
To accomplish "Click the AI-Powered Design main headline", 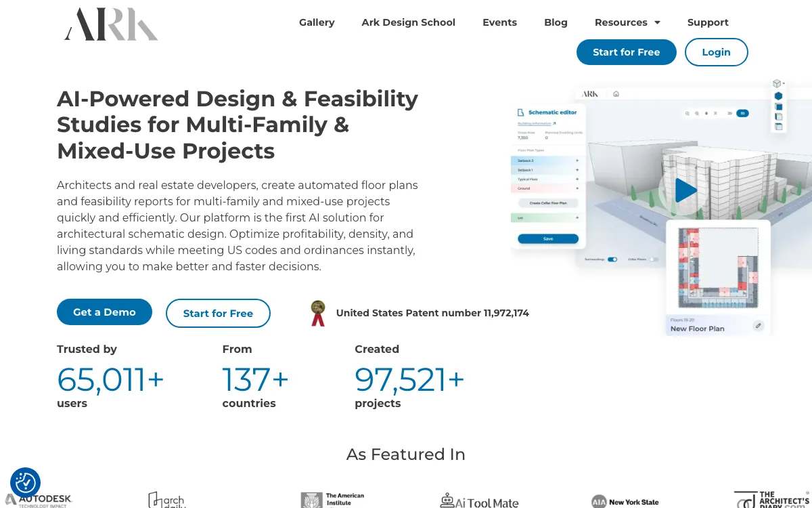I will [x=238, y=125].
